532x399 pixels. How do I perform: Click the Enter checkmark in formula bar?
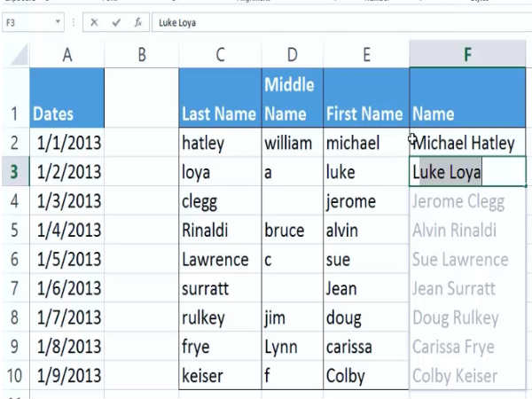[x=116, y=23]
